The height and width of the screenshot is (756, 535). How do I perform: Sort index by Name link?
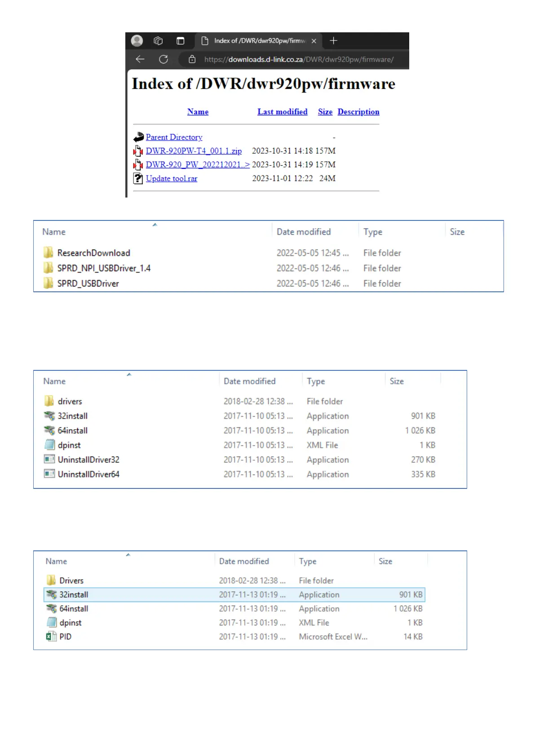pos(198,112)
